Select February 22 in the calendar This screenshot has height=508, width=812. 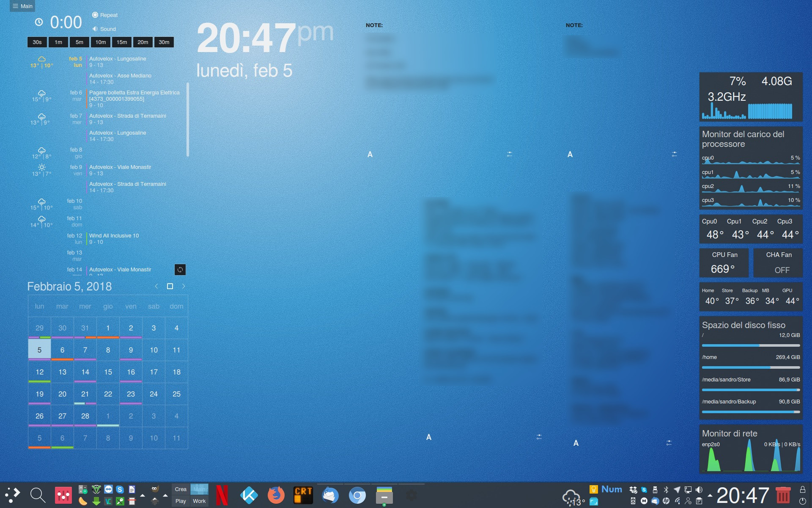(108, 394)
